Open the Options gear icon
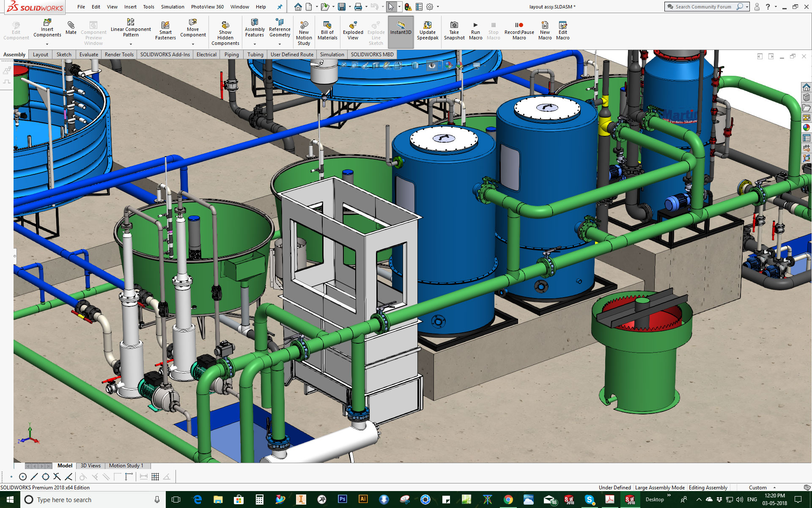Screen dimensions: 812x508 (430, 7)
